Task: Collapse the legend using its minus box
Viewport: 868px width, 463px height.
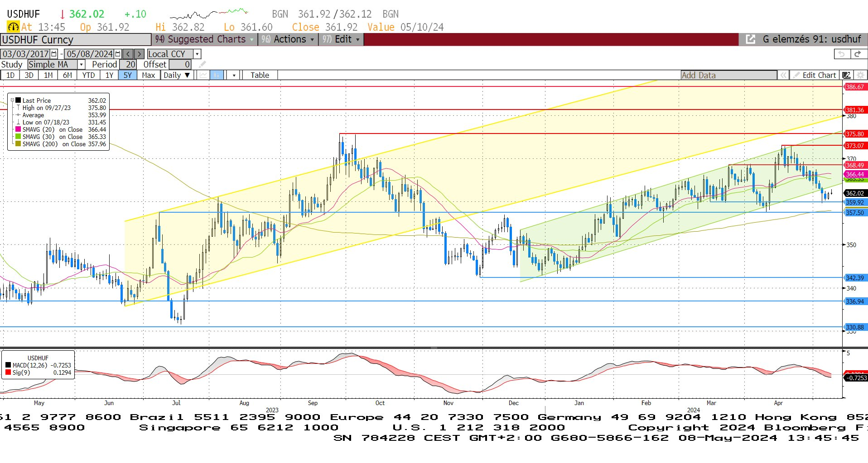Action: pos(12,100)
